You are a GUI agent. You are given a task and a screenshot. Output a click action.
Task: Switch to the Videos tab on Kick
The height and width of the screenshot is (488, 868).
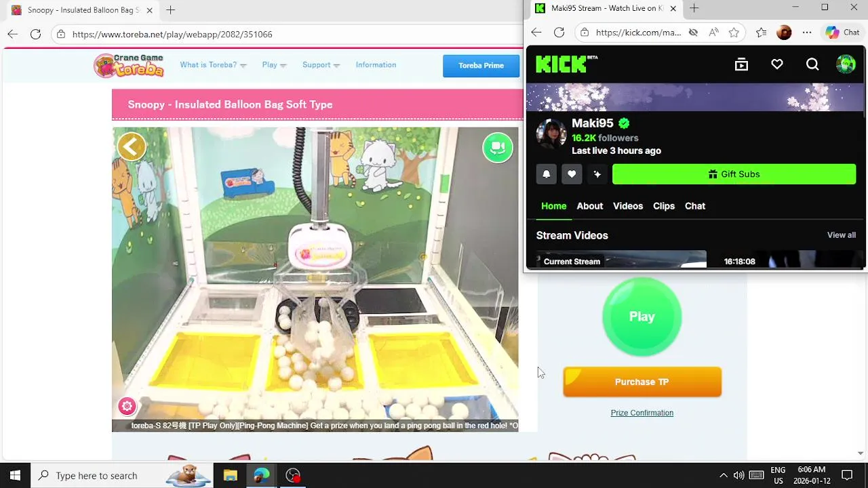628,206
